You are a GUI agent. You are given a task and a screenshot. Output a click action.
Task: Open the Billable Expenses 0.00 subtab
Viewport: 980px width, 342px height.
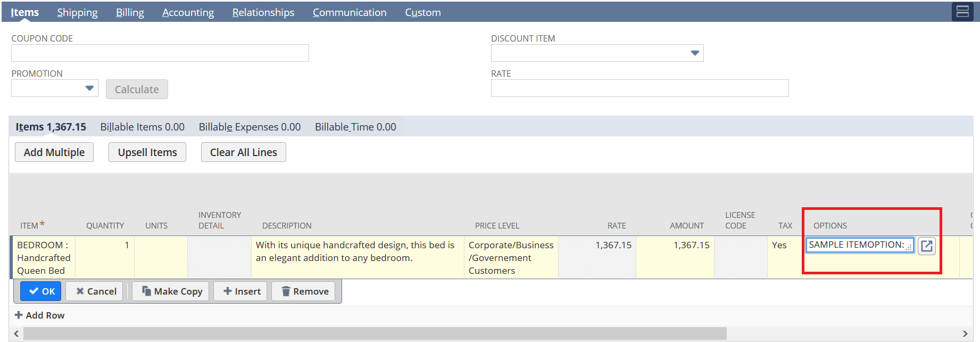pos(250,127)
